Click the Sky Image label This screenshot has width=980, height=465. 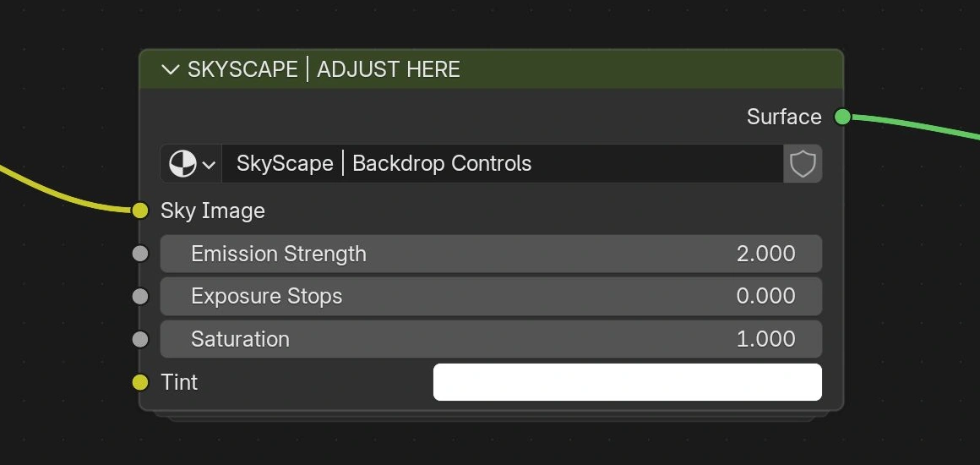[x=213, y=211]
